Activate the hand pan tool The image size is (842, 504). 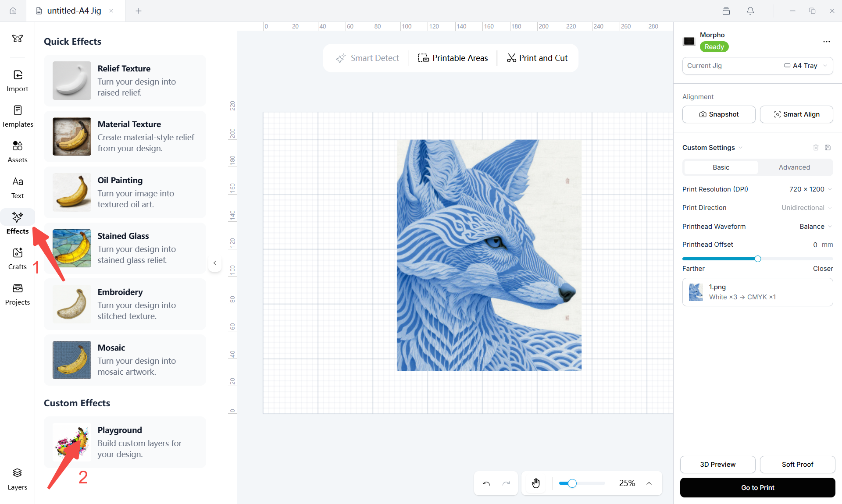click(536, 483)
